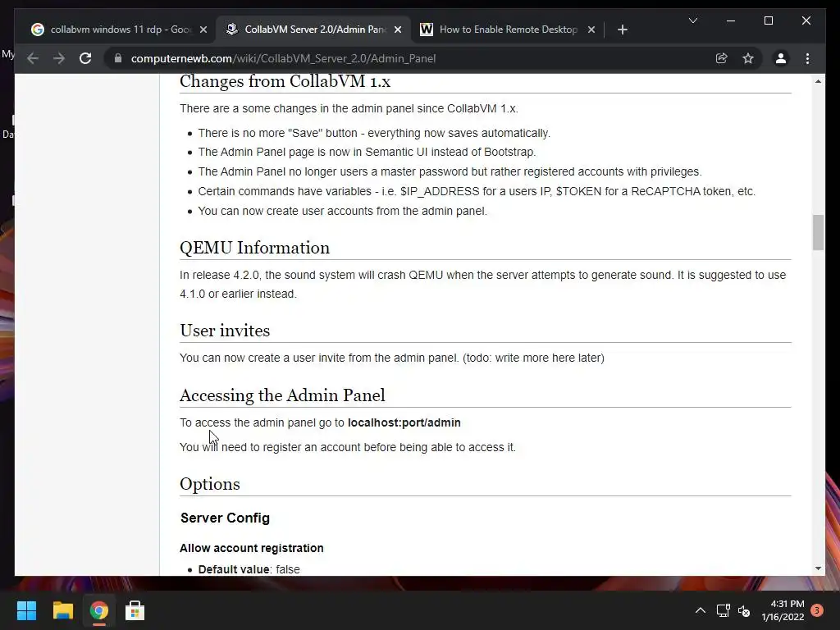The height and width of the screenshot is (630, 840).
Task: Click the scrollbar down arrow
Action: coord(818,568)
